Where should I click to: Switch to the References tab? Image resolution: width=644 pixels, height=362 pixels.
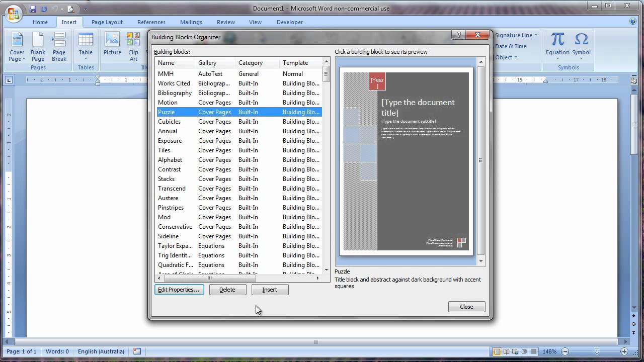pyautogui.click(x=151, y=22)
